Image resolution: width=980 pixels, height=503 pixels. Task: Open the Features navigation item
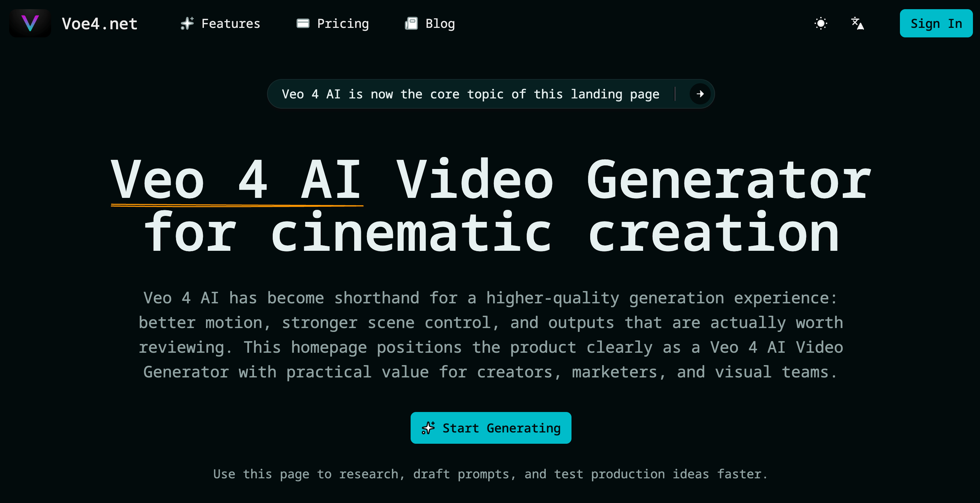point(231,24)
